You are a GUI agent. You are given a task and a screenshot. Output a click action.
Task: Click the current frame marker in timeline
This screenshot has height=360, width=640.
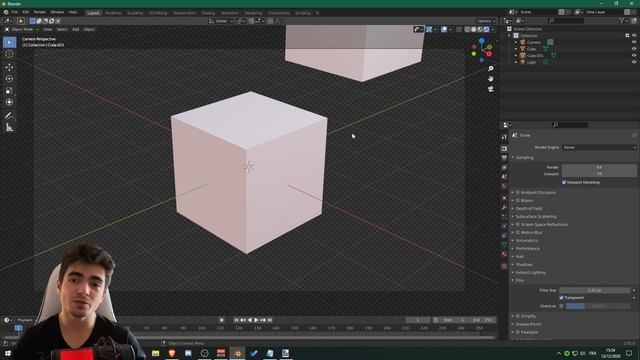(18, 328)
